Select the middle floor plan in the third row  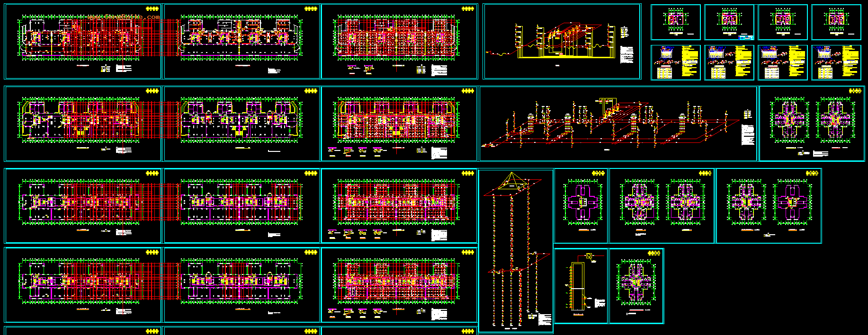pos(242,206)
